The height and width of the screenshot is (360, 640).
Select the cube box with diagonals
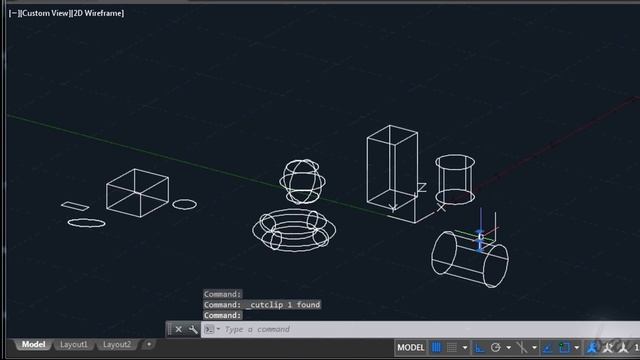click(x=137, y=193)
